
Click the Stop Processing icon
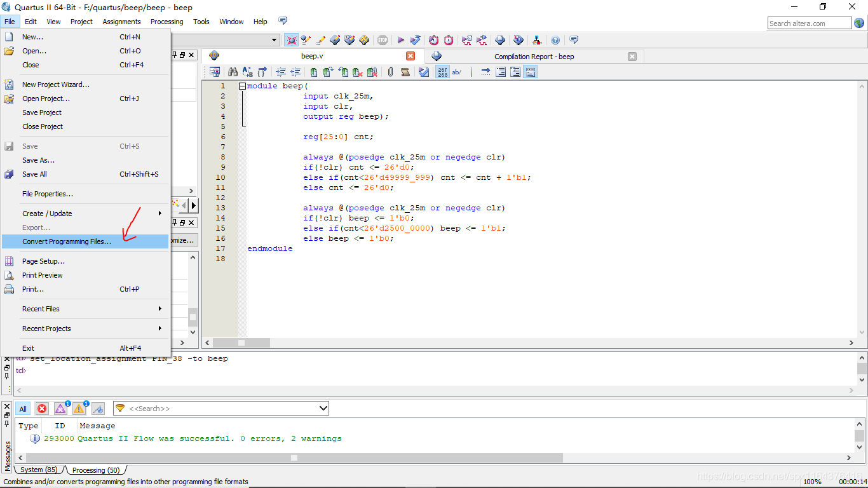pos(383,40)
